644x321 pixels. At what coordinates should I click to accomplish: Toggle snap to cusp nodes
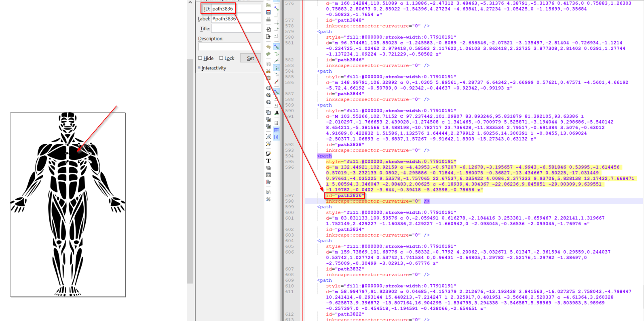click(277, 68)
